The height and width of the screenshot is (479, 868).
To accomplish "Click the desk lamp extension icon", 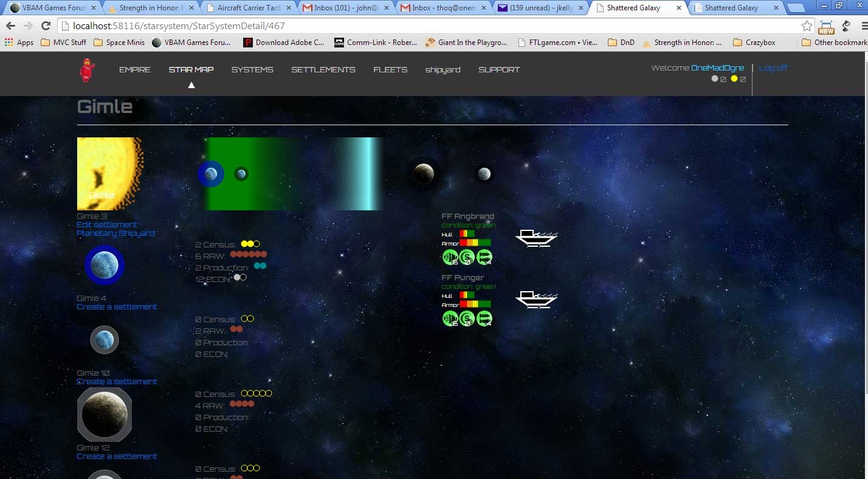I will tap(846, 26).
